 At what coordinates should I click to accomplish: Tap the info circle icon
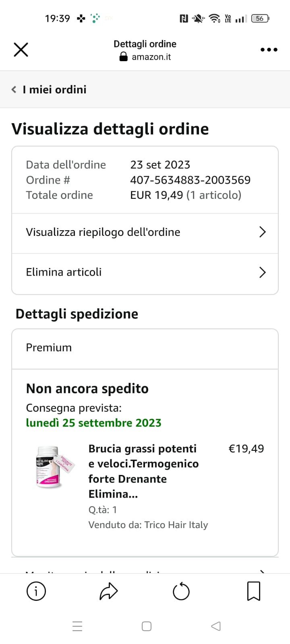point(36,591)
